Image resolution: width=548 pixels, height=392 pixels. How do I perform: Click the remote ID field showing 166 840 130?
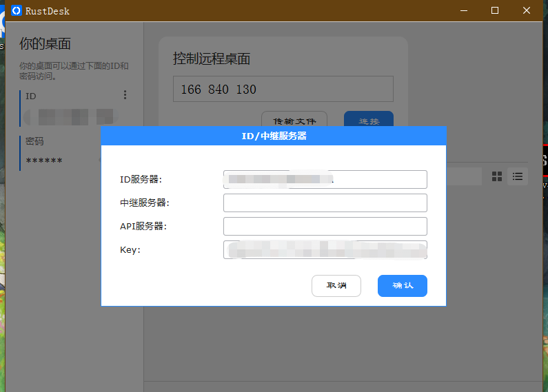coord(283,89)
